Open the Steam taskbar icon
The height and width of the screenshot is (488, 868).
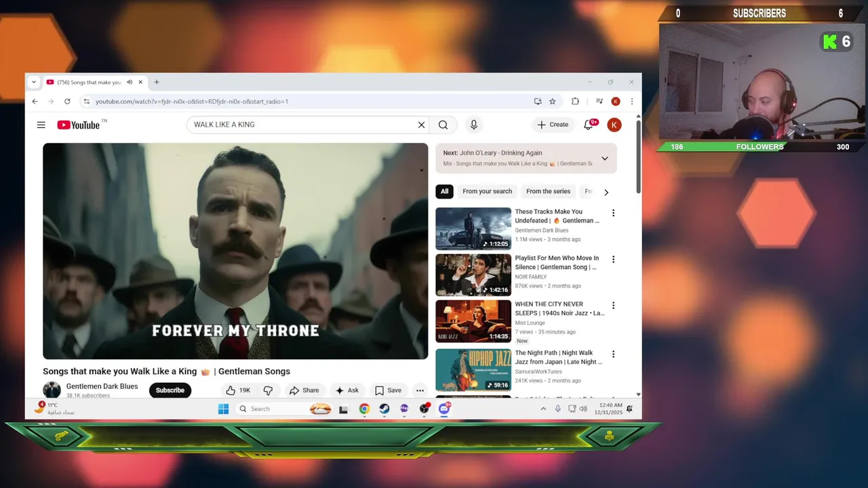[384, 409]
